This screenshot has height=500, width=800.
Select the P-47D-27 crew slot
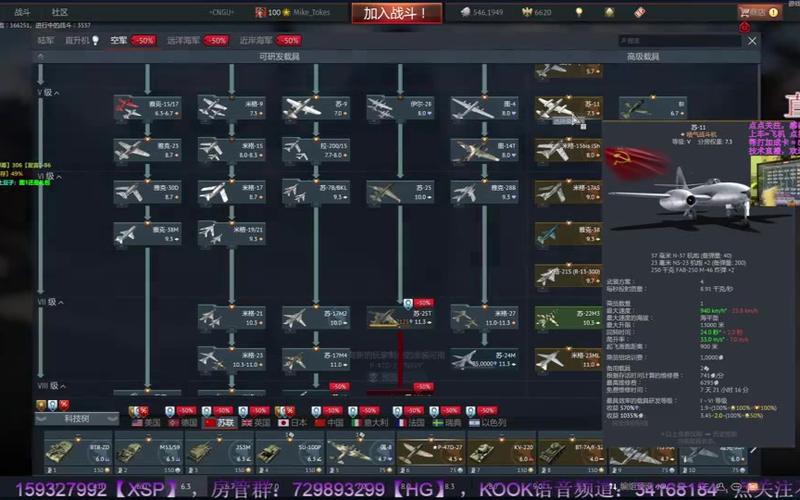coord(431,453)
